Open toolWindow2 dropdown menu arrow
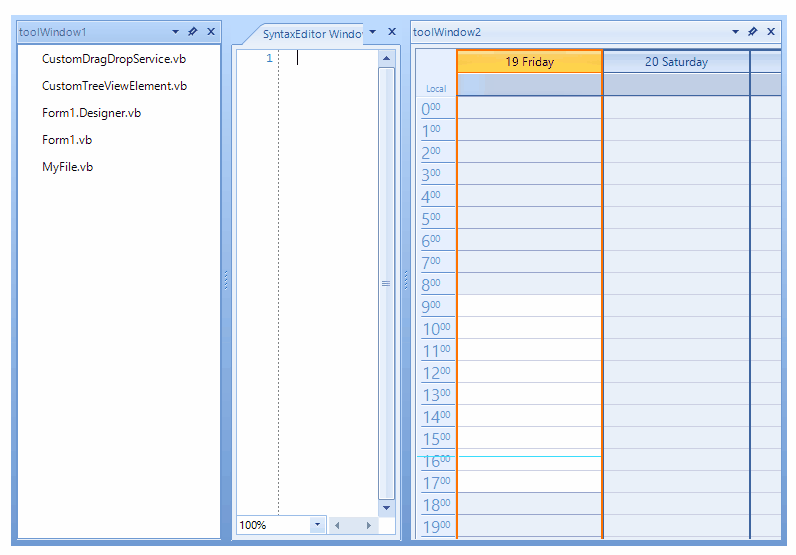This screenshot has height=555, width=796. click(x=736, y=31)
